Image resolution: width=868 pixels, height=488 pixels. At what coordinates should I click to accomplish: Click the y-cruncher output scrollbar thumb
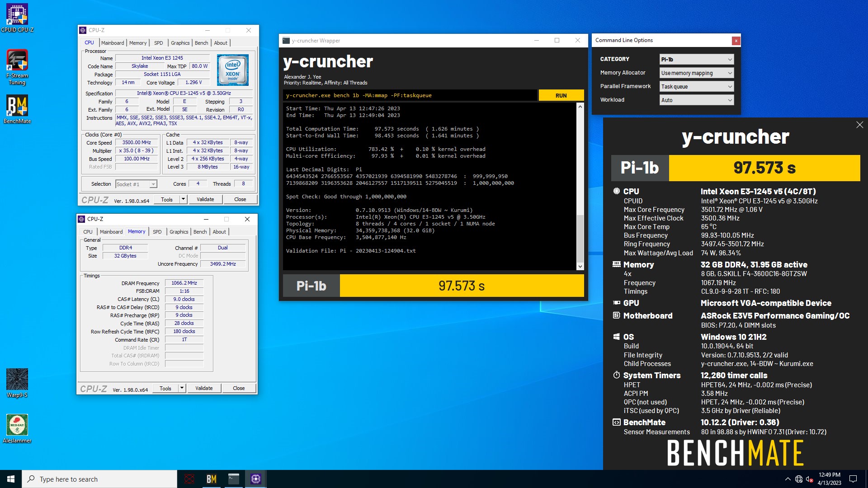click(x=580, y=238)
